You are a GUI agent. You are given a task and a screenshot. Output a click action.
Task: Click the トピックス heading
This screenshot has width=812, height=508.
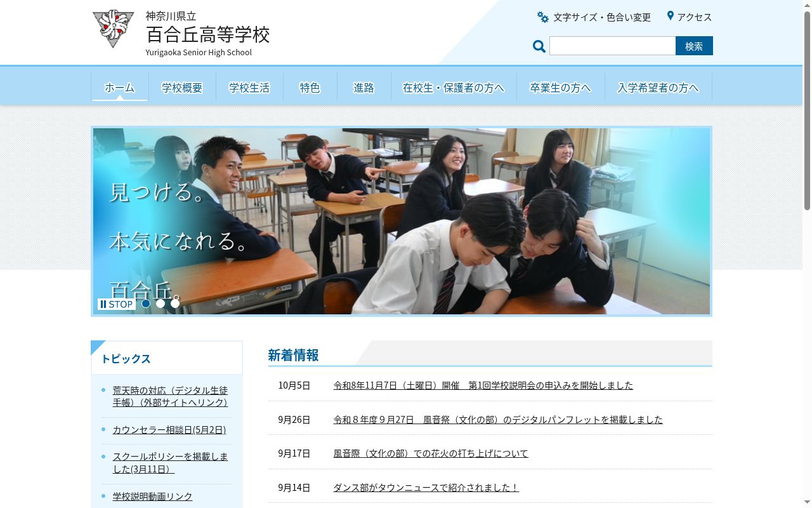click(x=126, y=359)
